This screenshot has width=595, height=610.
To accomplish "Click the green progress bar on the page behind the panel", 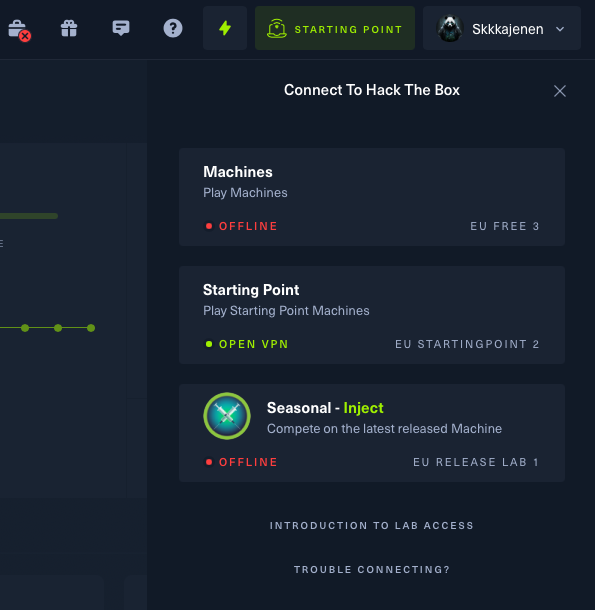I will pyautogui.click(x=29, y=216).
